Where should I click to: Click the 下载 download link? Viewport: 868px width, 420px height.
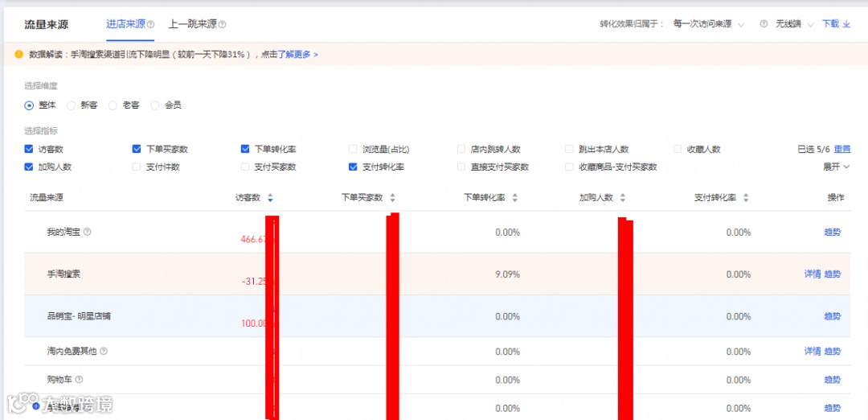(830, 24)
